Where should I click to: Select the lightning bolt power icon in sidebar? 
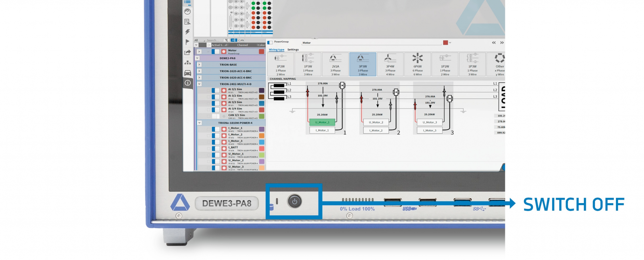(x=187, y=32)
